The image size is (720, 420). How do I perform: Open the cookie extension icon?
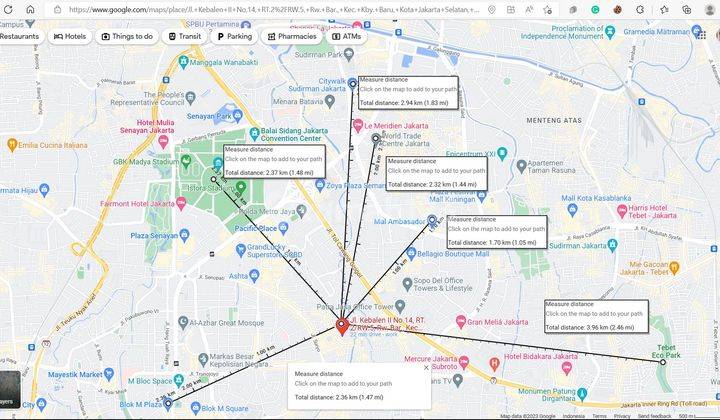(x=617, y=9)
